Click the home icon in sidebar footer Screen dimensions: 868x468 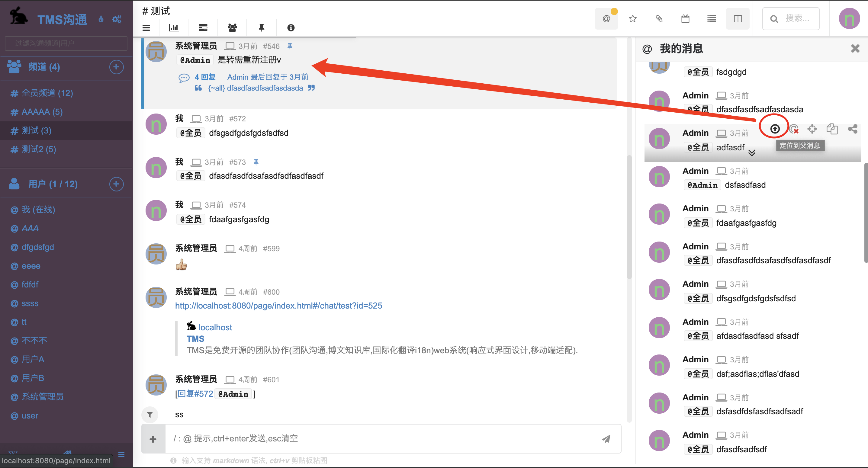point(68,452)
